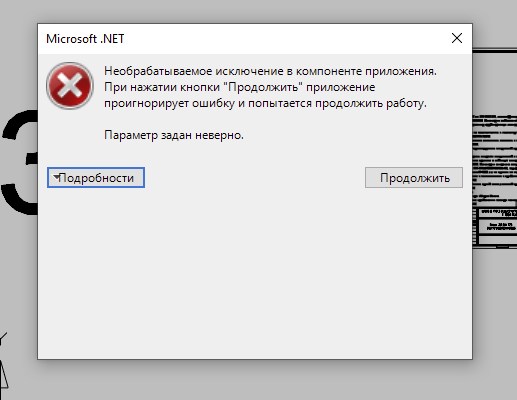
Task: Select the 'Параметр задан неверно.' message
Action: (174, 135)
